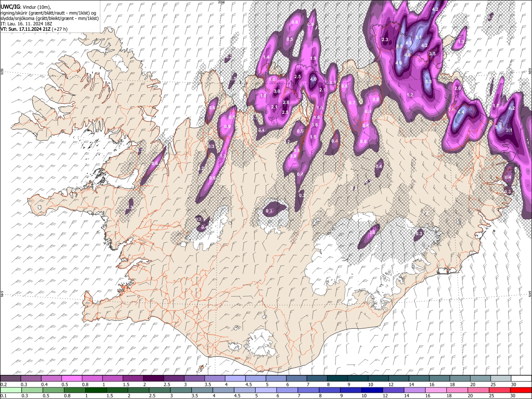532x399 pixels.
Task: Click the '0.1' tick label on the rainfall scale
Action: 4,396
